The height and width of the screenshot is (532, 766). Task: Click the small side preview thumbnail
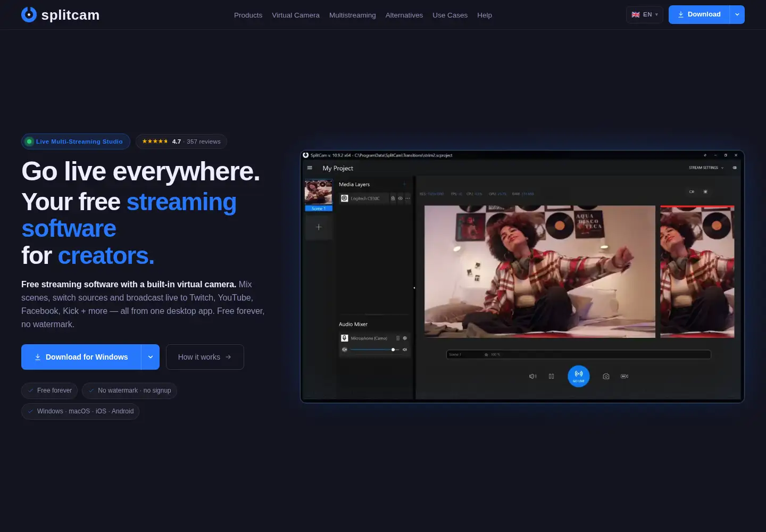(x=697, y=271)
